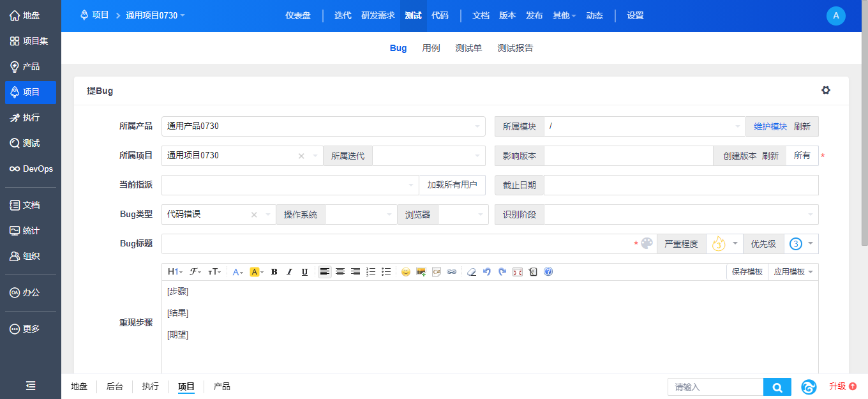Image resolution: width=868 pixels, height=399 pixels.
Task: Click the hyperlink icon in editor
Action: [x=452, y=272]
